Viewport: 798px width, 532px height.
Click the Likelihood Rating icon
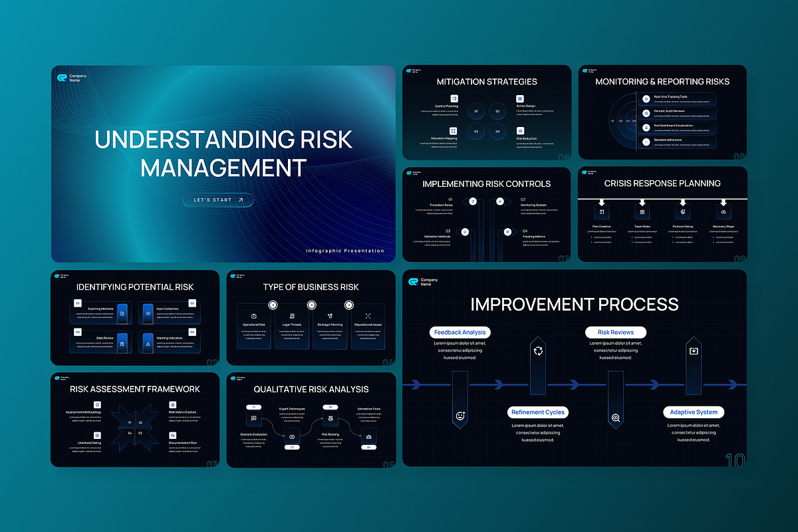pyautogui.click(x=97, y=435)
